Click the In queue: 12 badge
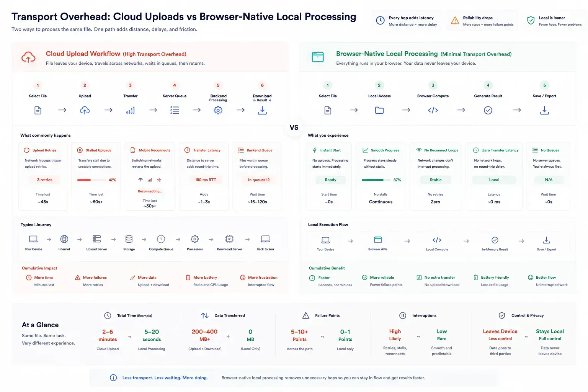Viewport: 588px width, 392px height. pyautogui.click(x=259, y=180)
